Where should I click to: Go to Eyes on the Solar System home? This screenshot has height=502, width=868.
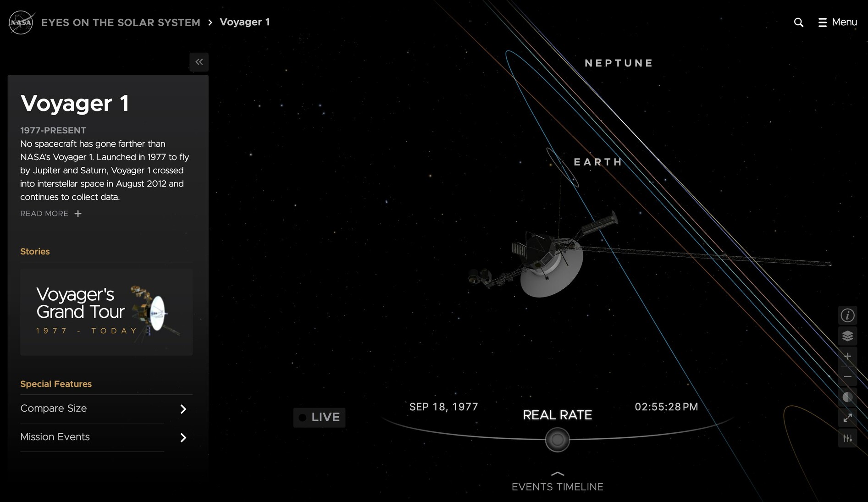tap(121, 22)
